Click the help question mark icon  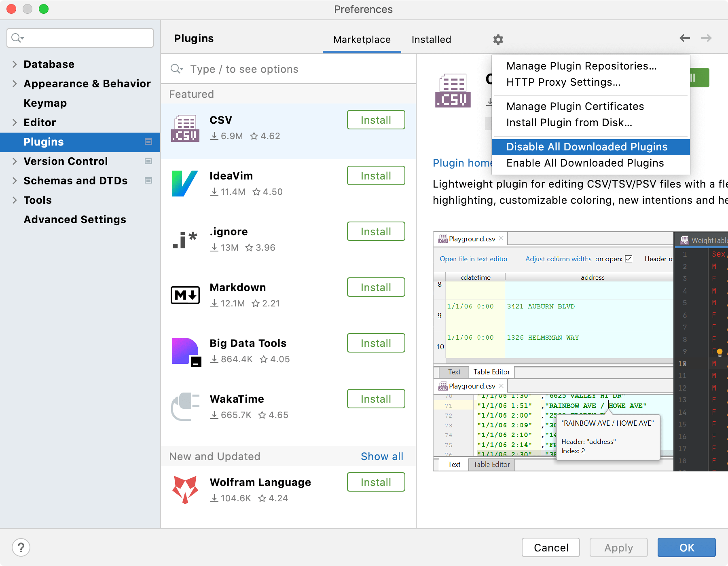21,547
